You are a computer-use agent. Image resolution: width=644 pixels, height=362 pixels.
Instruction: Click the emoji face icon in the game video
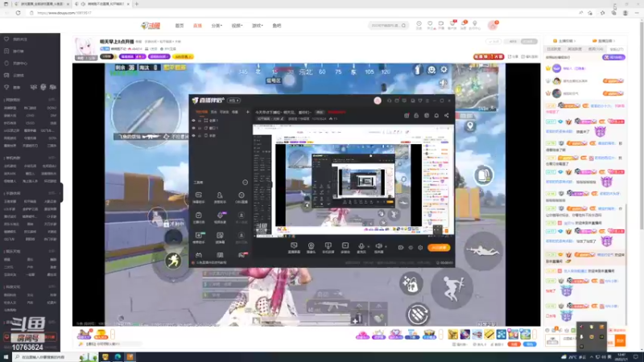pos(431,70)
